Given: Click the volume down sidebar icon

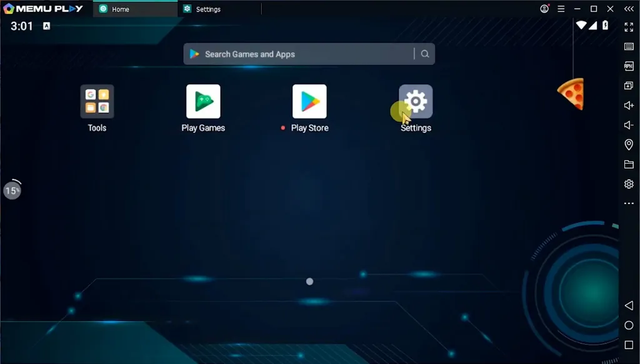Looking at the screenshot, I should click(629, 125).
